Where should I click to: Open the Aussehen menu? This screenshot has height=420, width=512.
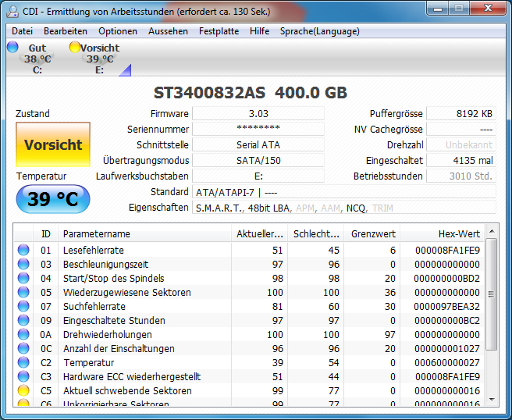coord(168,31)
